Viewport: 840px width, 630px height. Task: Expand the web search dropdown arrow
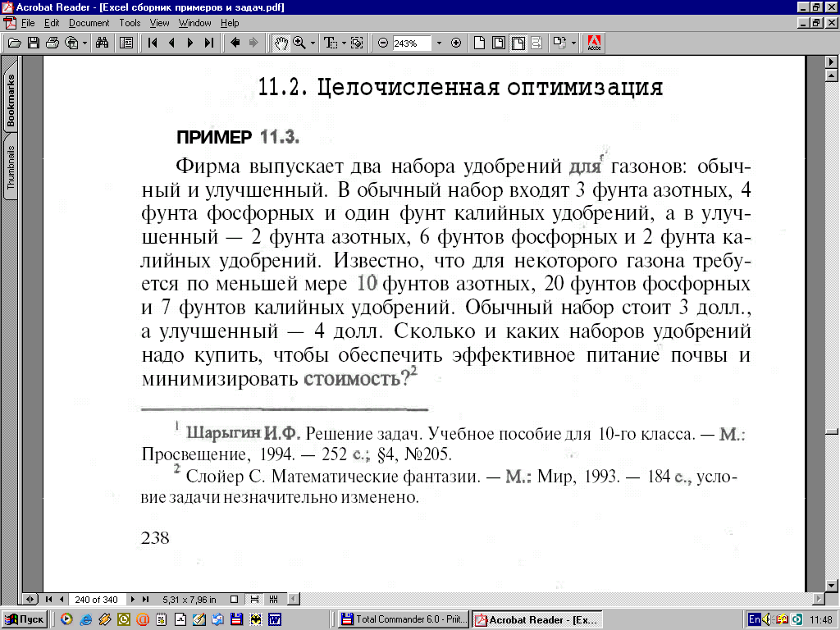tap(84, 43)
